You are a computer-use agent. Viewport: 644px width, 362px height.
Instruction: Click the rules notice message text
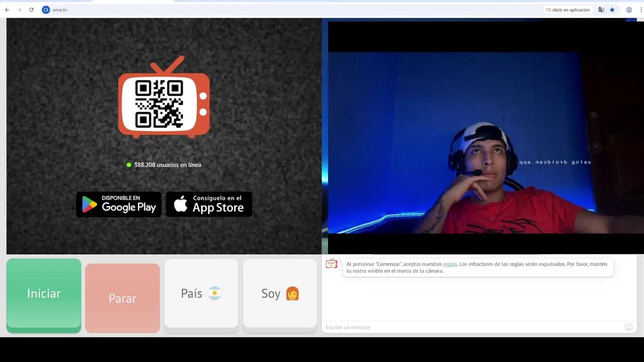tap(476, 267)
